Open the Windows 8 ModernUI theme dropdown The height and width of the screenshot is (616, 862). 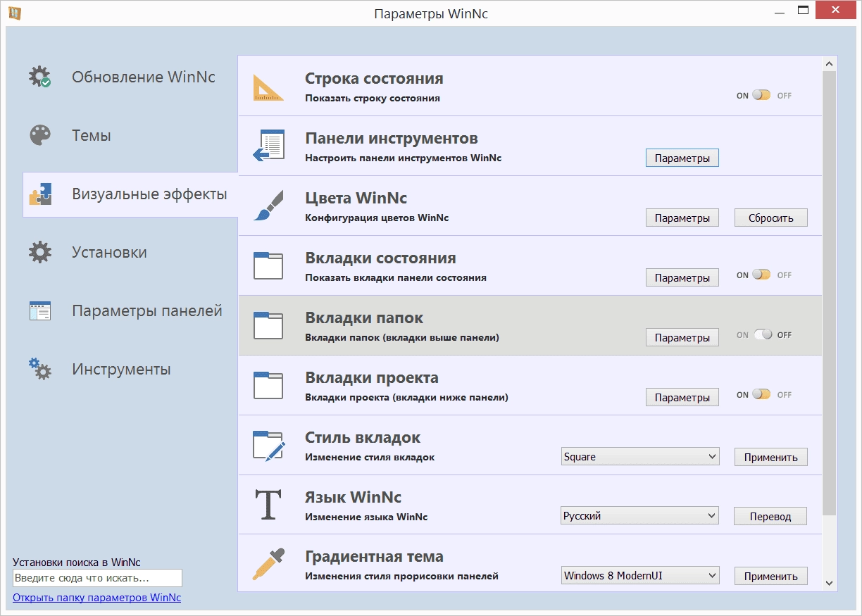point(640,575)
